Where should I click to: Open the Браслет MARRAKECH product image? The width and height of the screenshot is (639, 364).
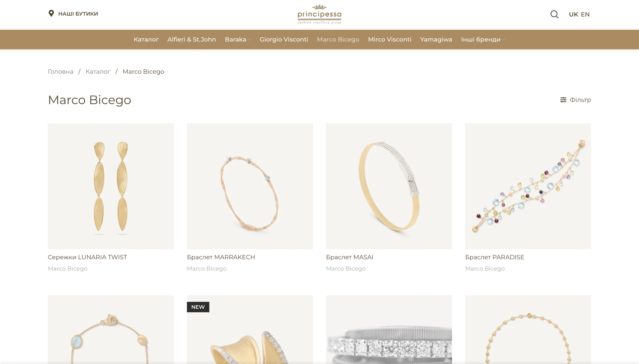tap(250, 186)
